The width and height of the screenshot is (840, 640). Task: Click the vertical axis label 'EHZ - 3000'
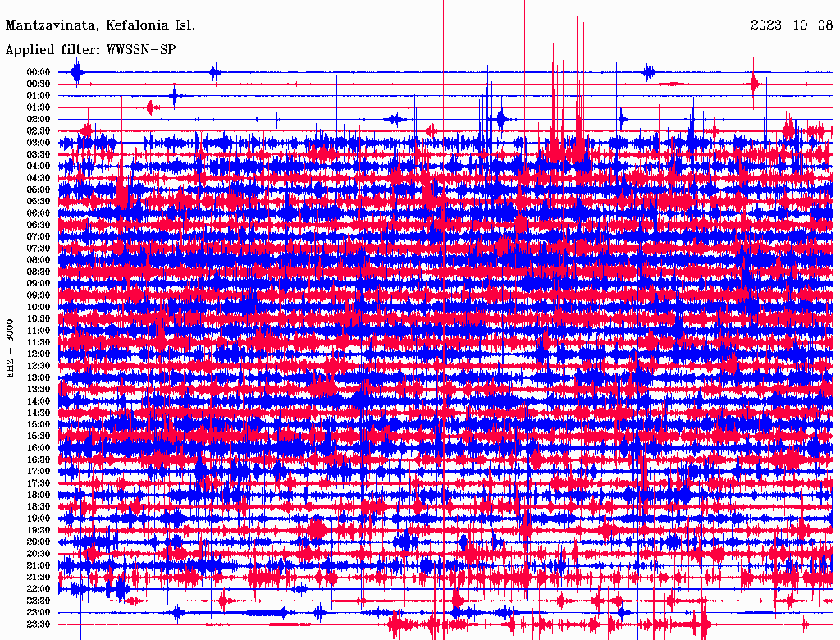pyautogui.click(x=10, y=349)
